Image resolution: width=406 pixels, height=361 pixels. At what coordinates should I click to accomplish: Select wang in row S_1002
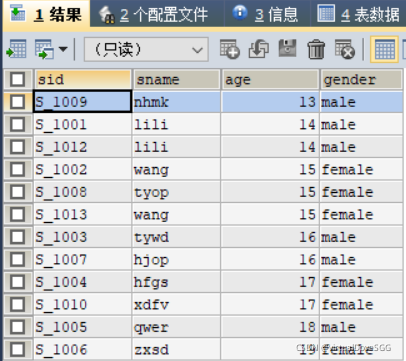[176, 170]
